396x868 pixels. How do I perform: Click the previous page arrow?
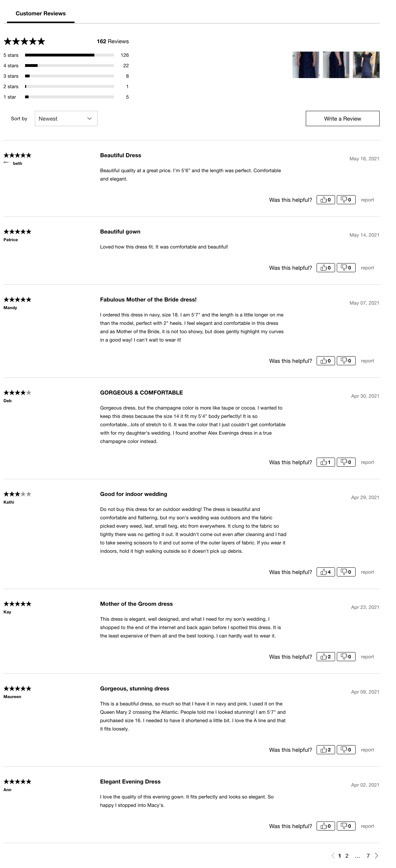tap(333, 856)
